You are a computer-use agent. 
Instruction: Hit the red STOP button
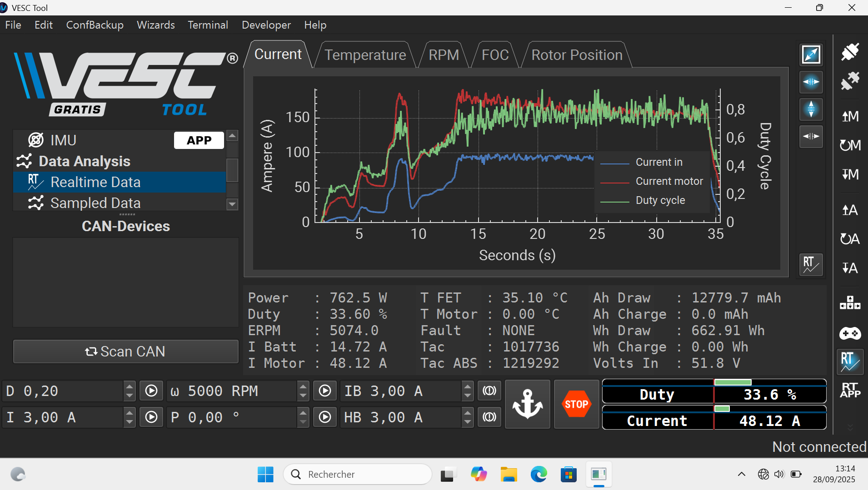(577, 404)
